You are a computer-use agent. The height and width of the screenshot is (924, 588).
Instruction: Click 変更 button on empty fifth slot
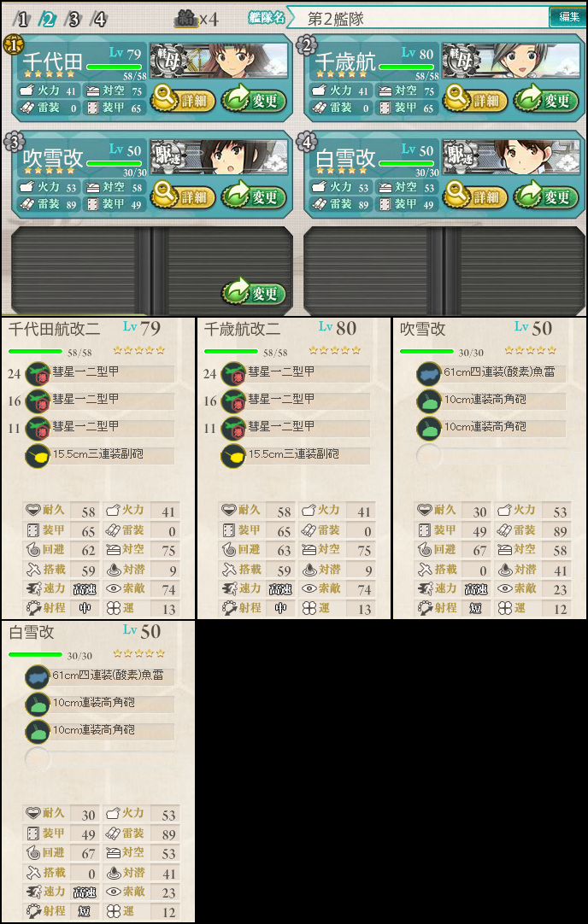(254, 294)
